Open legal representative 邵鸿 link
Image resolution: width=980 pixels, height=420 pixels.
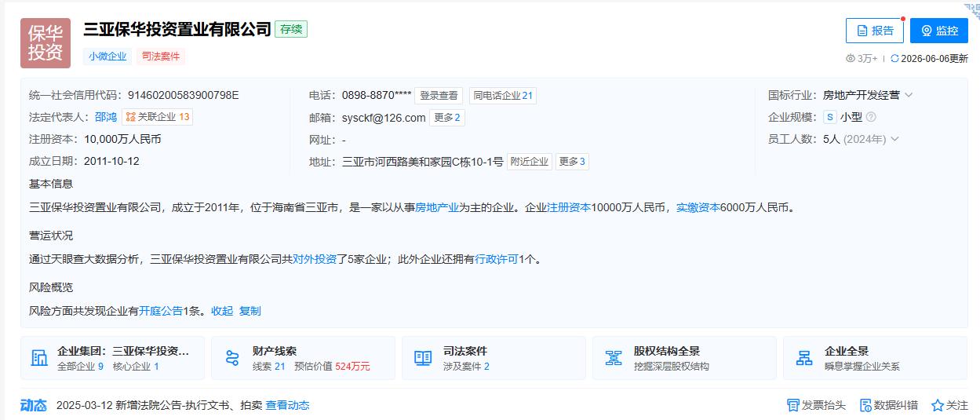coord(105,117)
